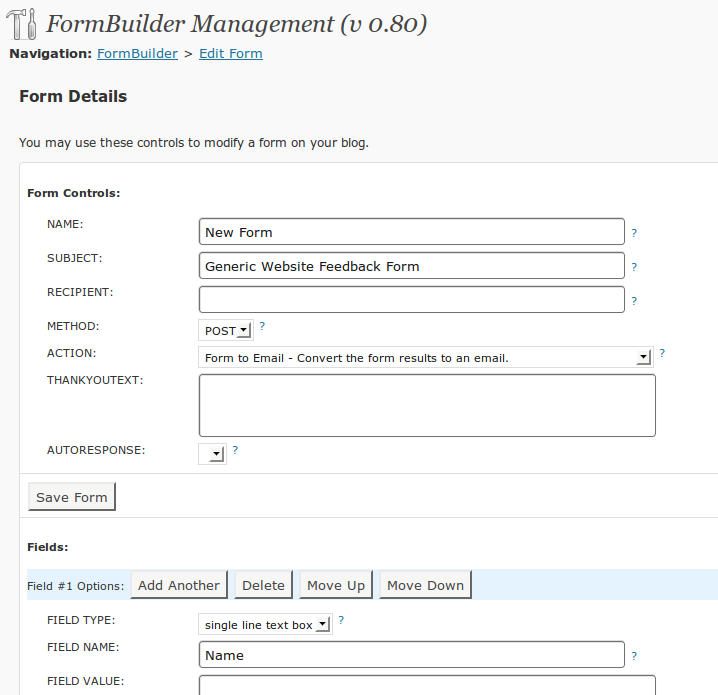718x695 pixels.
Task: Open help for the FIELD TYPE dropdown
Action: coord(341,620)
